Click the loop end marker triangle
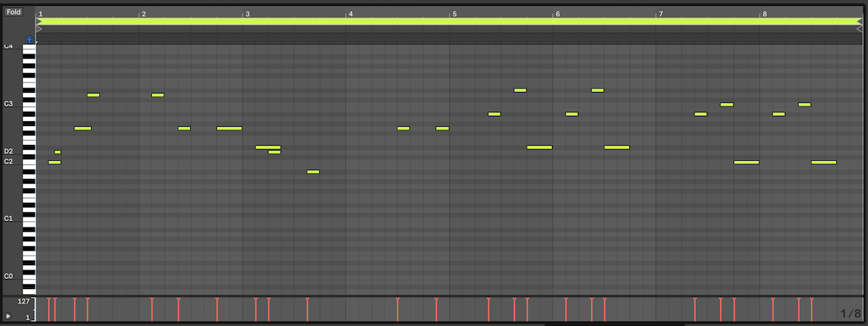868x326 pixels. pyautogui.click(x=858, y=22)
